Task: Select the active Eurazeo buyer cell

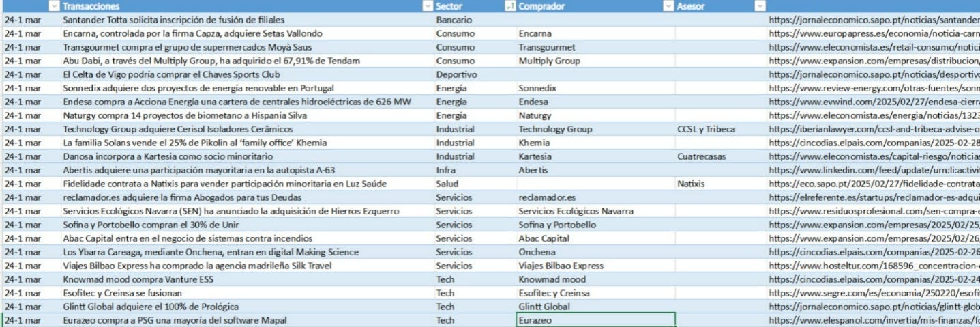Action: click(595, 320)
